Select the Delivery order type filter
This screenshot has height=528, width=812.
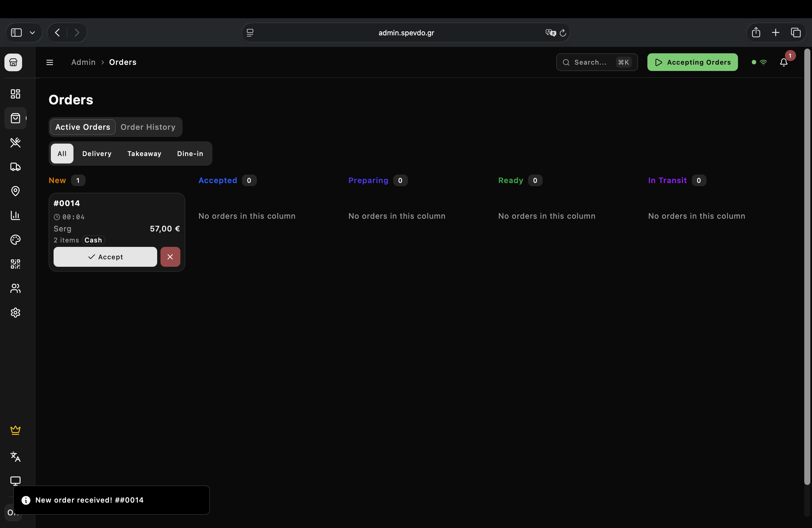[97, 154]
